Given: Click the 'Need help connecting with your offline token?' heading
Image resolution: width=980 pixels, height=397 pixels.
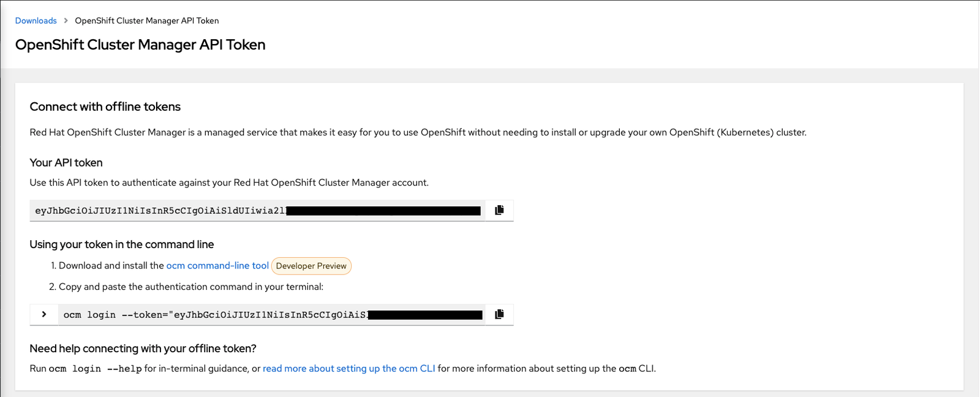Looking at the screenshot, I should click(143, 349).
